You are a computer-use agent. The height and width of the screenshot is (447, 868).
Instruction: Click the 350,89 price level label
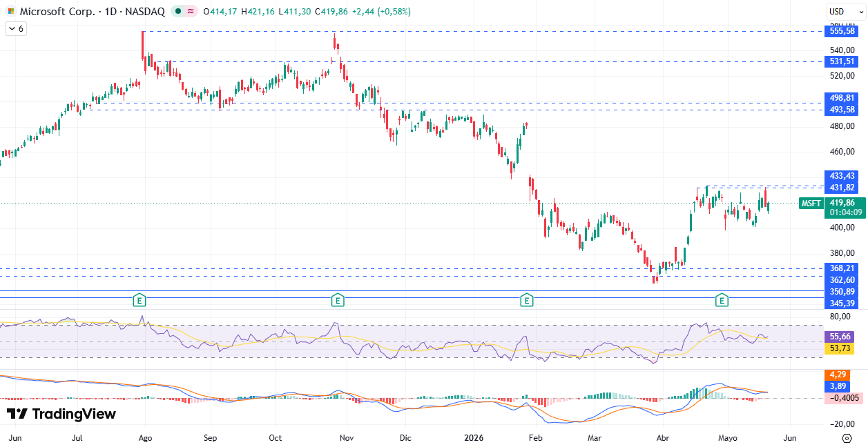coord(842,292)
